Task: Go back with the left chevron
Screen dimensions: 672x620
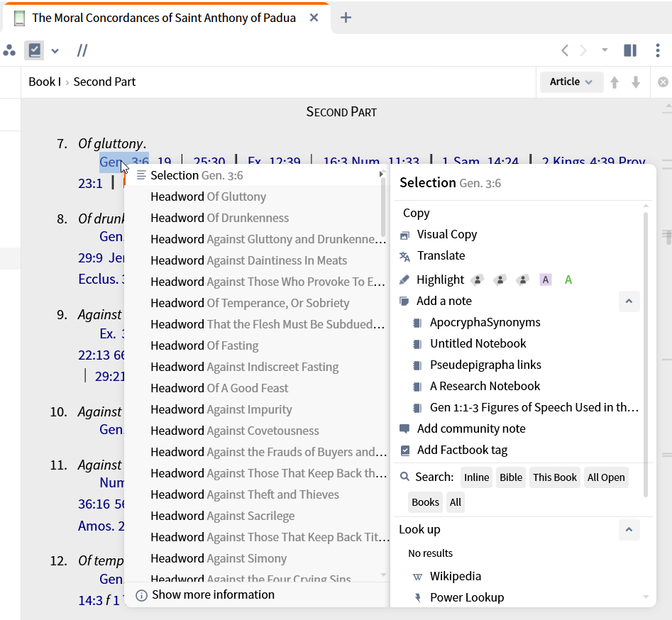Action: 565,50
